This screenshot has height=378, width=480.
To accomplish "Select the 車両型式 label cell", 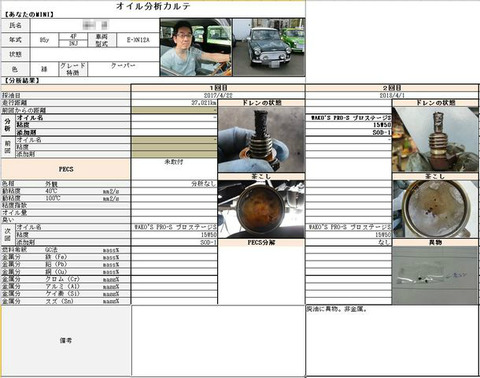I will (102, 40).
